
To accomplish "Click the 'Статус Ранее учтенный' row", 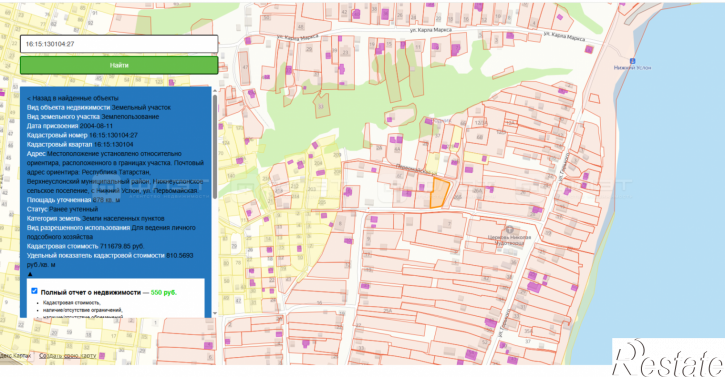I will [x=62, y=209].
